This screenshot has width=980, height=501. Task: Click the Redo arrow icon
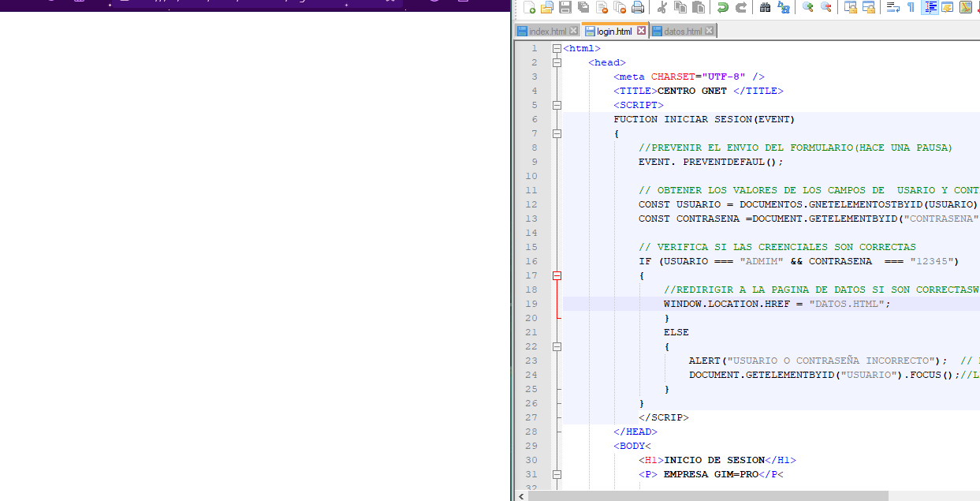(x=740, y=8)
